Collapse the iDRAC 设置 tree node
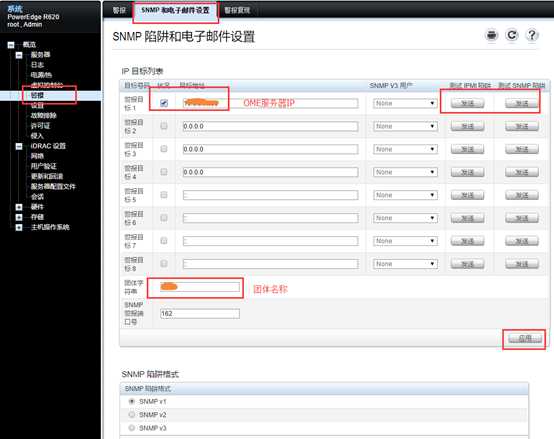554x439 pixels. click(19, 146)
